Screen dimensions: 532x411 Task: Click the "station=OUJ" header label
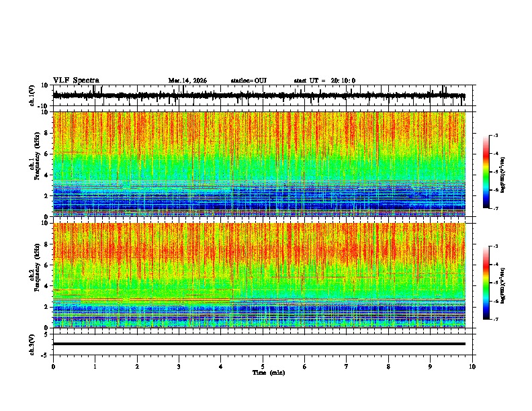[249, 81]
